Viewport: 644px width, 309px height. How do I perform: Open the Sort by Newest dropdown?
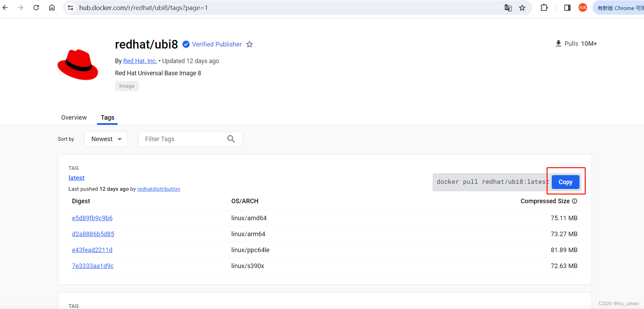tap(106, 139)
